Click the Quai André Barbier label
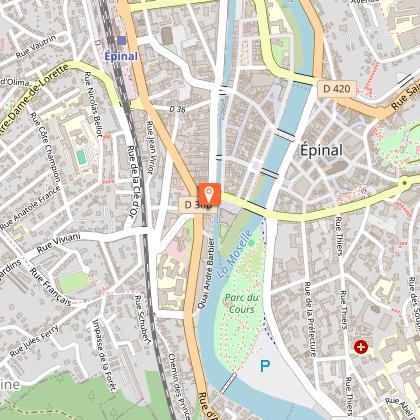420x420 pixels. tap(206, 273)
